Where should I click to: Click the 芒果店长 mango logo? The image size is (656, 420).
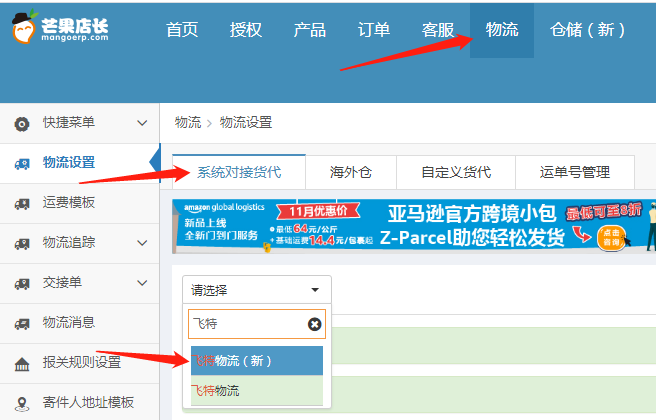click(60, 26)
